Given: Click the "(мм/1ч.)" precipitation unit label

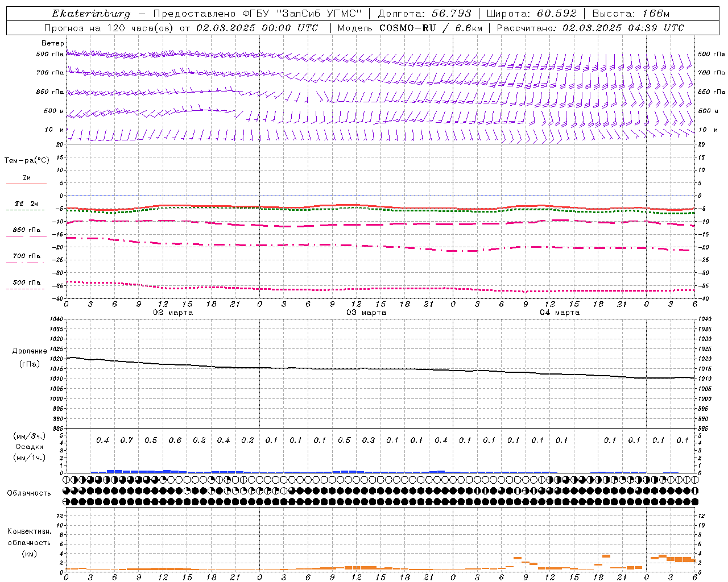Looking at the screenshot, I should pos(30,458).
